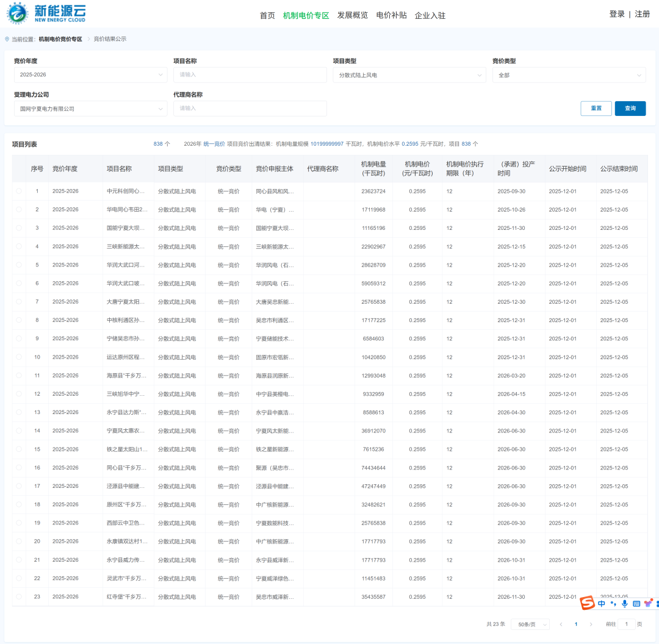This screenshot has height=644, width=659.
Task: Switch to the 电价补贴 navigation tab
Action: (391, 15)
